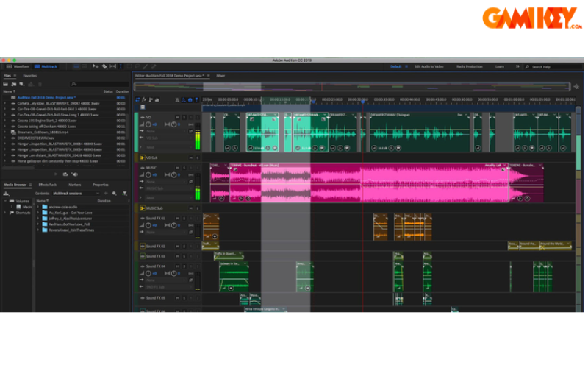
Task: Open the VO track input None dropdown
Action: click(167, 132)
